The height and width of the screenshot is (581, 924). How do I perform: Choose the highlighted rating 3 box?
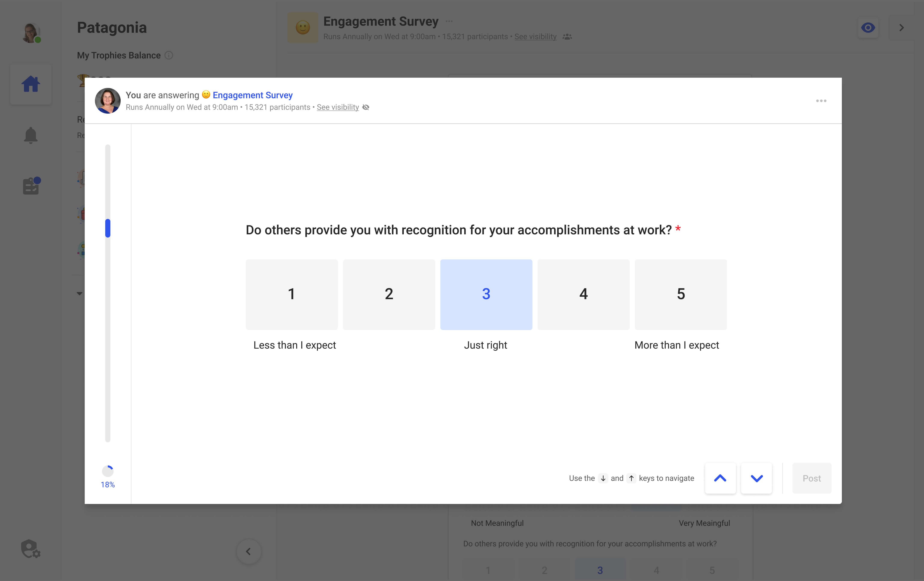tap(486, 294)
